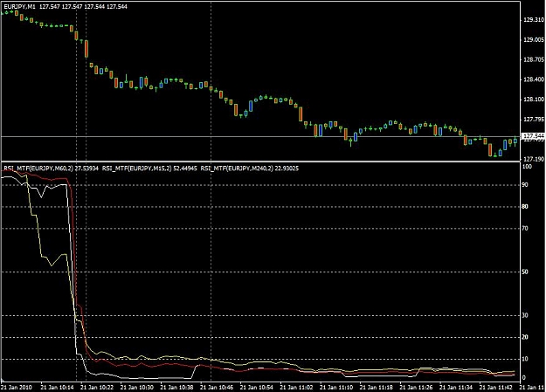Click the EURJPY,M1 chart title text
Screen dimensions: 546x392
pos(19,7)
